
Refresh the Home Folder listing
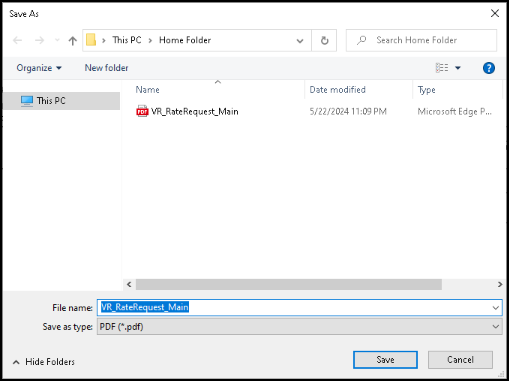pyautogui.click(x=324, y=41)
